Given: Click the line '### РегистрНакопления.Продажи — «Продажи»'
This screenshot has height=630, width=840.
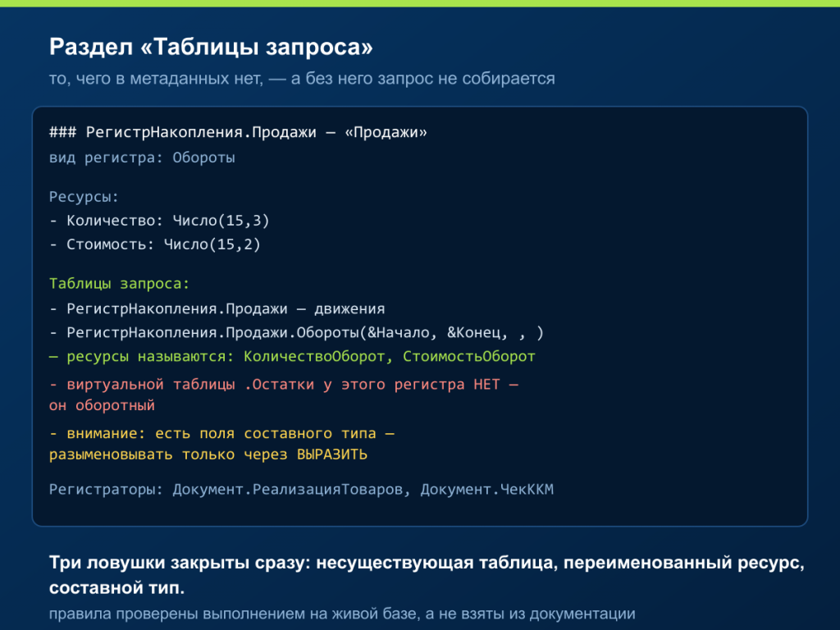Looking at the screenshot, I should click(239, 132).
